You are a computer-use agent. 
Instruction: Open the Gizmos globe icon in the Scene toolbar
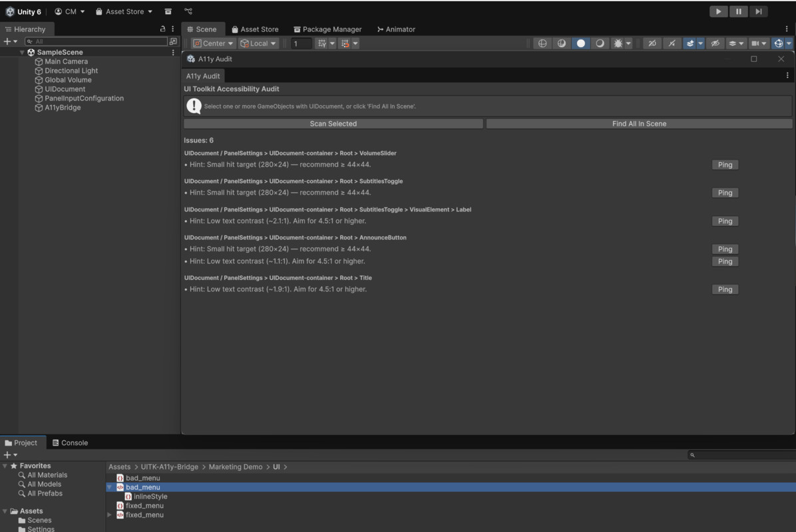click(779, 43)
